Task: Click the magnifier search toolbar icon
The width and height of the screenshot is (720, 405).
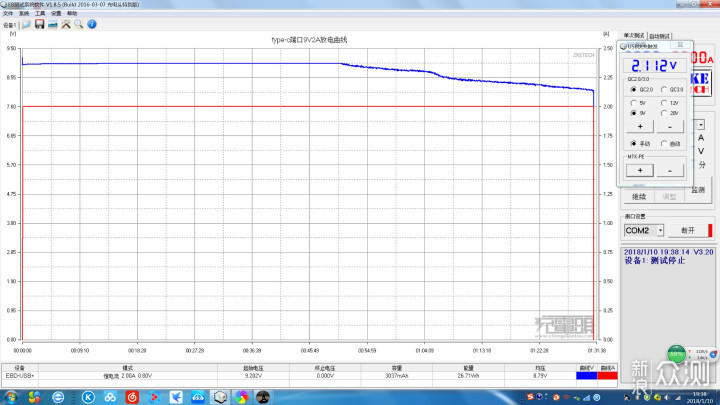Action: point(78,24)
